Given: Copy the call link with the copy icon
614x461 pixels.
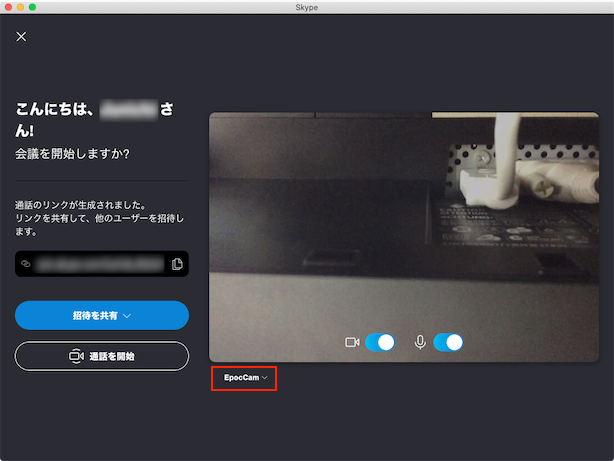Looking at the screenshot, I should [177, 264].
